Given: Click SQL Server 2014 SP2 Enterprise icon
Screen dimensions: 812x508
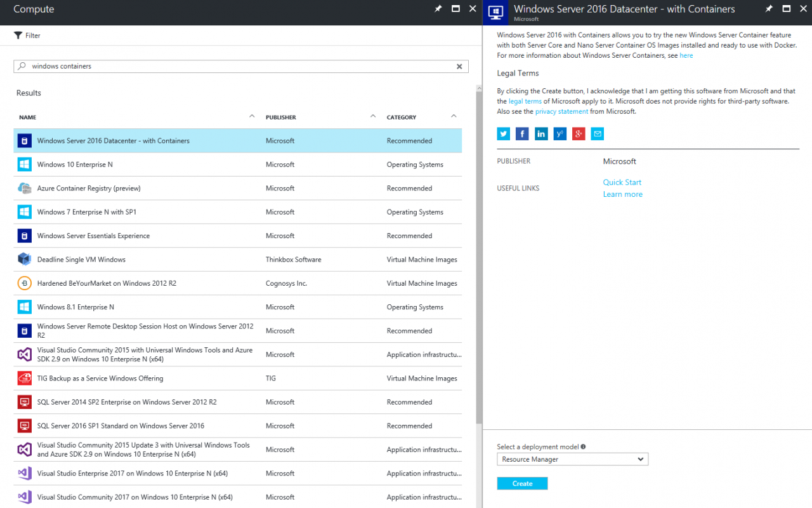Looking at the screenshot, I should [x=24, y=402].
